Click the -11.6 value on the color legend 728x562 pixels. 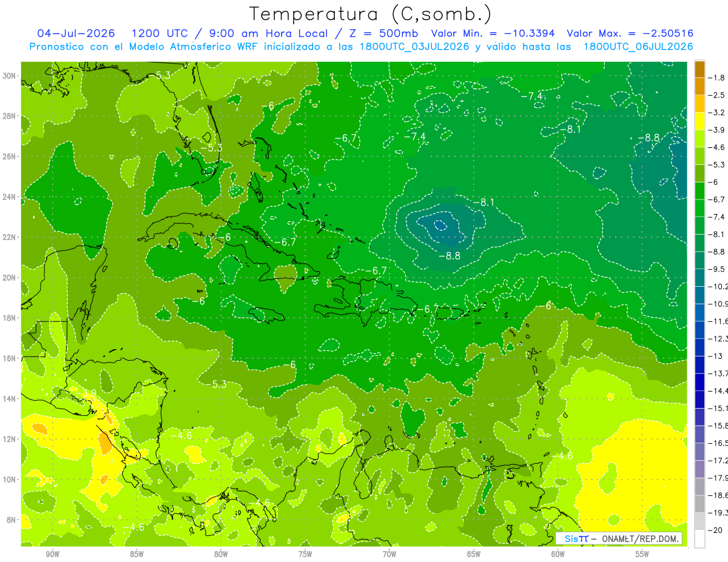(718, 321)
